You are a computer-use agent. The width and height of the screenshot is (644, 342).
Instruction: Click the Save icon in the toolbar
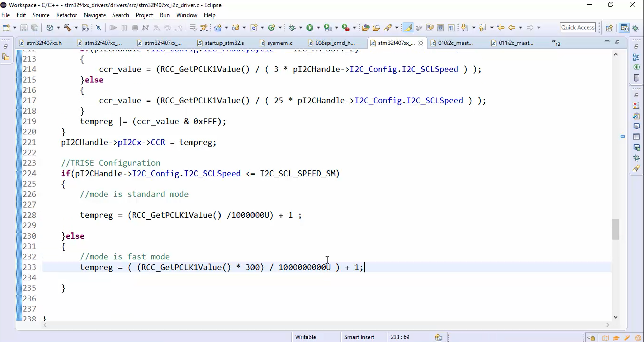click(x=24, y=28)
